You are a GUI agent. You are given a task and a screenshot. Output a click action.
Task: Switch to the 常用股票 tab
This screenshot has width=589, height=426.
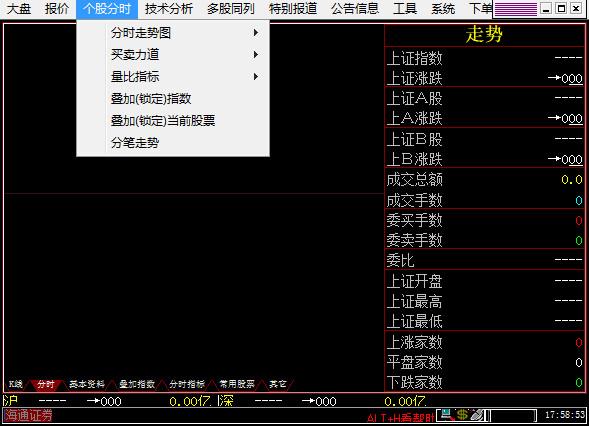[x=237, y=384]
